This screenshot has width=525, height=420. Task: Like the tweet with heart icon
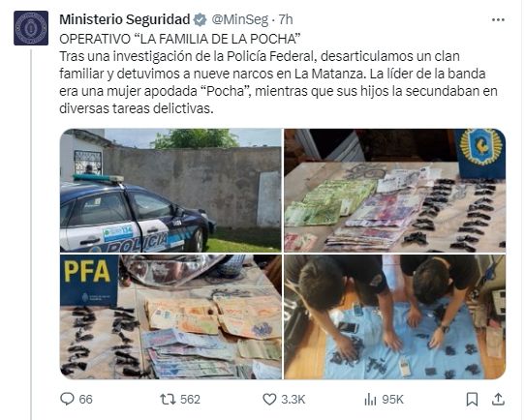(269, 400)
